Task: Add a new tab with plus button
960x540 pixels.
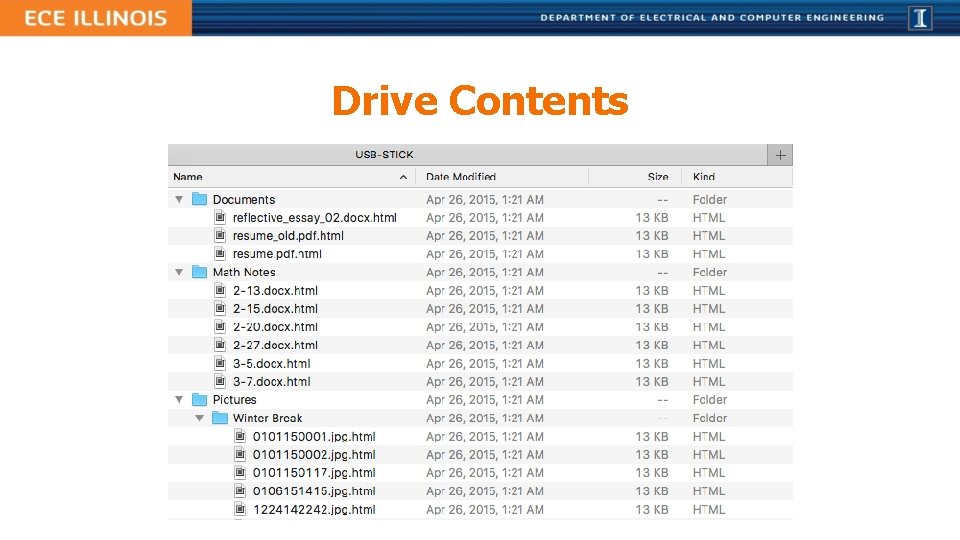Action: point(780,155)
